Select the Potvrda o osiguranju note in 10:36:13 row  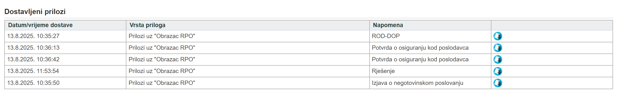(x=420, y=48)
